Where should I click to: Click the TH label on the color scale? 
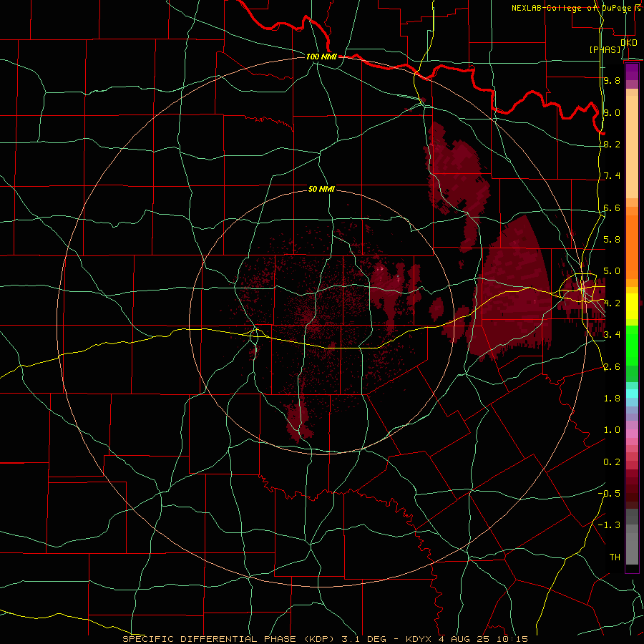[615, 557]
